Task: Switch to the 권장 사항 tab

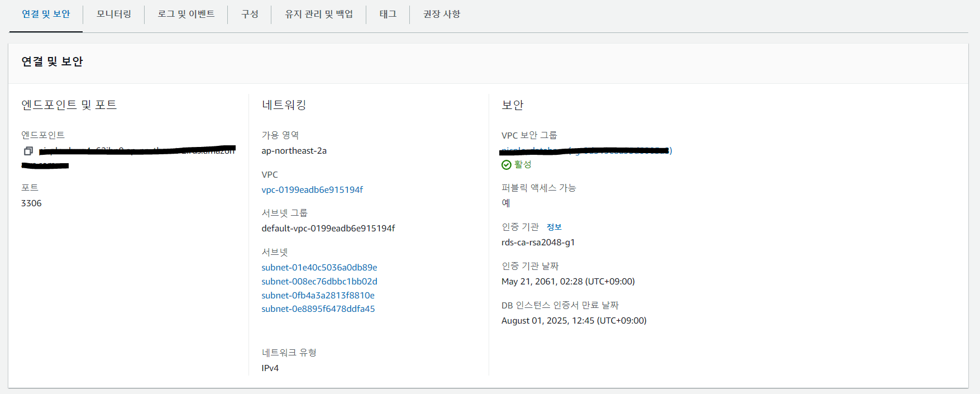Action: [x=442, y=14]
